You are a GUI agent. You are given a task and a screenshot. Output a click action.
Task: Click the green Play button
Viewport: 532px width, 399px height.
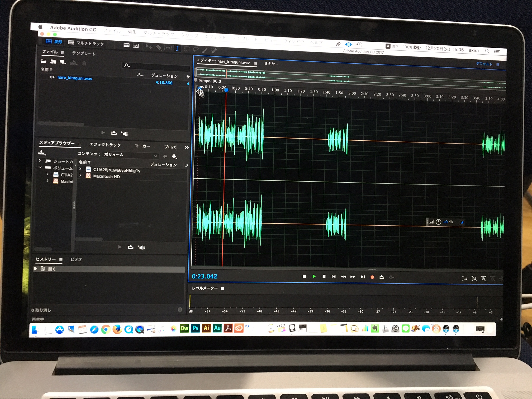click(x=314, y=276)
